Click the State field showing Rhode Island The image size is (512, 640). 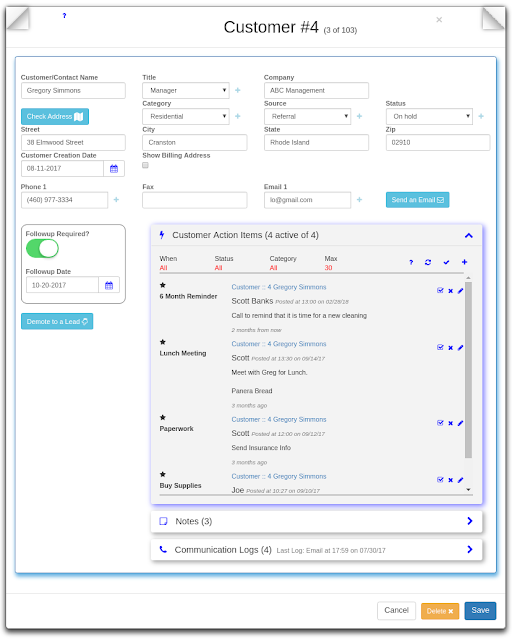(x=316, y=142)
